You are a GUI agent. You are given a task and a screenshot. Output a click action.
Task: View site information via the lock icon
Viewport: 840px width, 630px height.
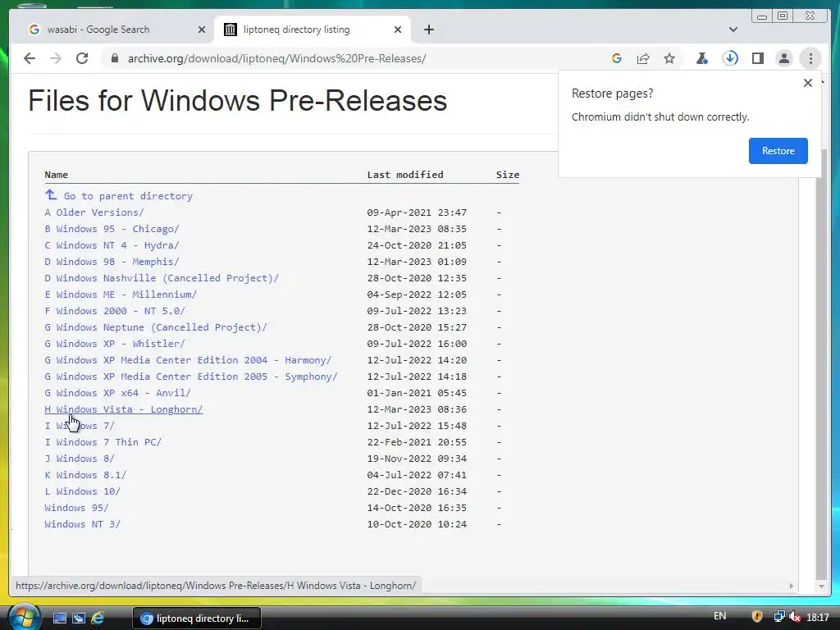pos(114,58)
